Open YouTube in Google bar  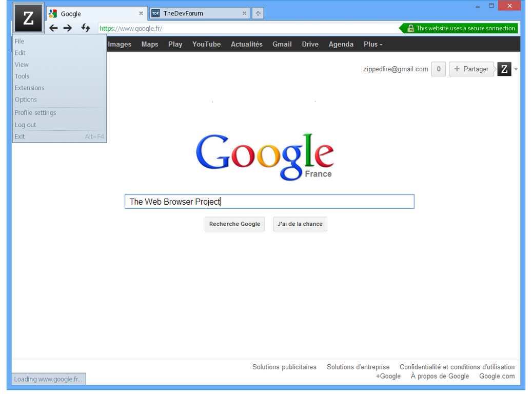click(x=206, y=44)
